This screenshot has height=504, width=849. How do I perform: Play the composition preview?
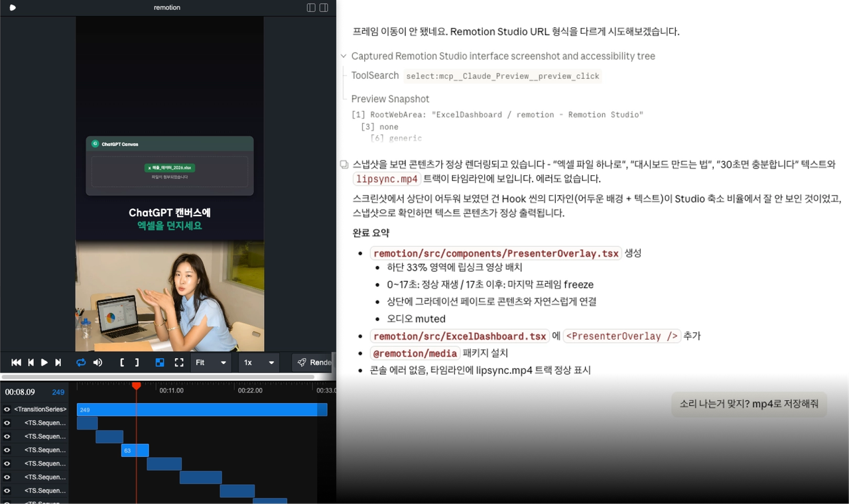pyautogui.click(x=44, y=363)
